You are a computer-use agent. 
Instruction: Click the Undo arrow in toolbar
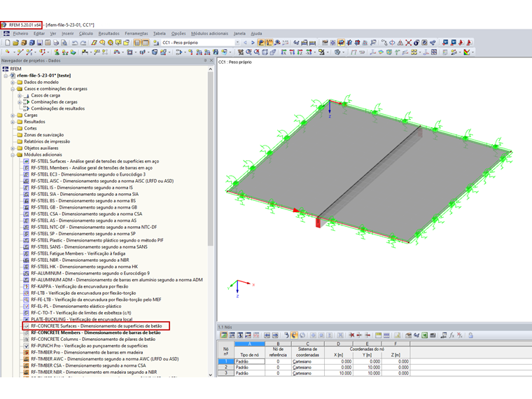[75, 43]
